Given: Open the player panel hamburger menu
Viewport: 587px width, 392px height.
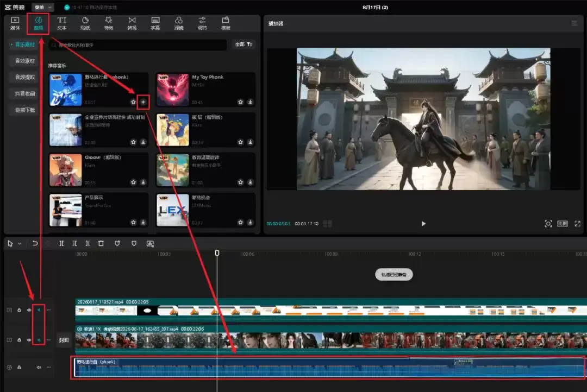Looking at the screenshot, I should (574, 23).
